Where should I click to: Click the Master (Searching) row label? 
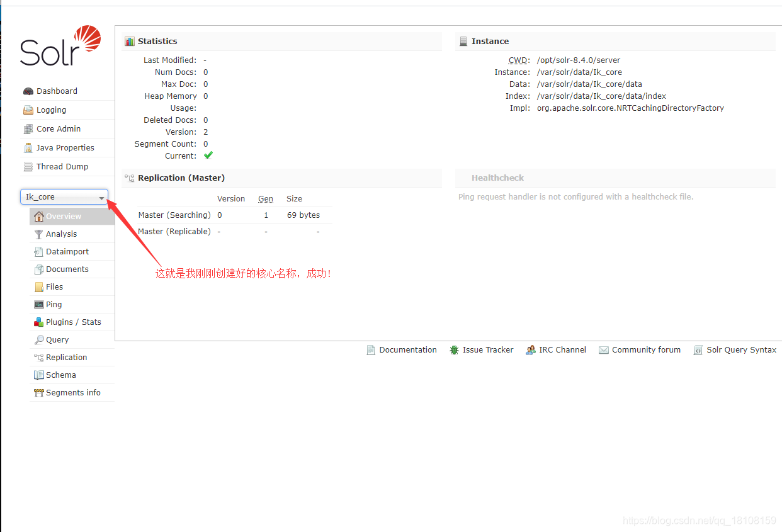click(x=176, y=215)
